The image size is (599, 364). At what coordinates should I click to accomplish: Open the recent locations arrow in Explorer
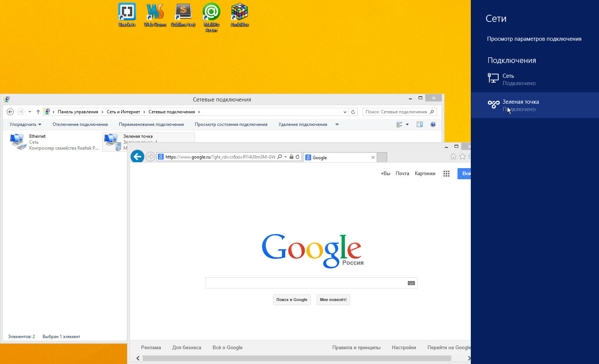tap(30, 112)
